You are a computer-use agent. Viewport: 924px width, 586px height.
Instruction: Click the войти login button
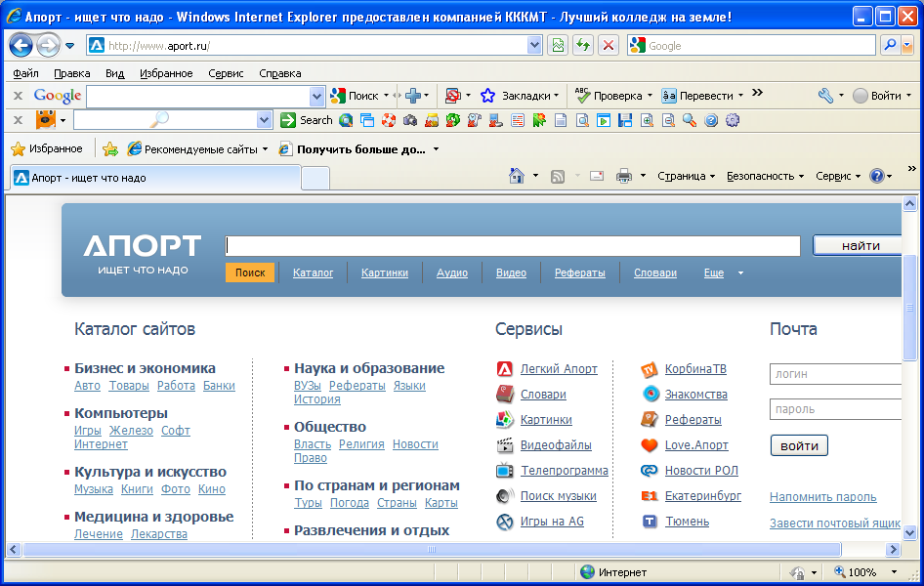799,445
